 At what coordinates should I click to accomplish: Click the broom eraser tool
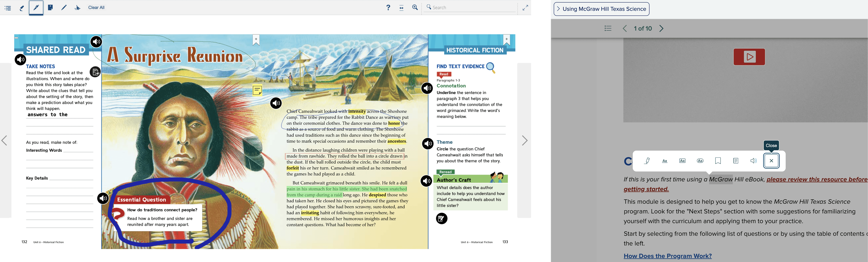click(78, 7)
